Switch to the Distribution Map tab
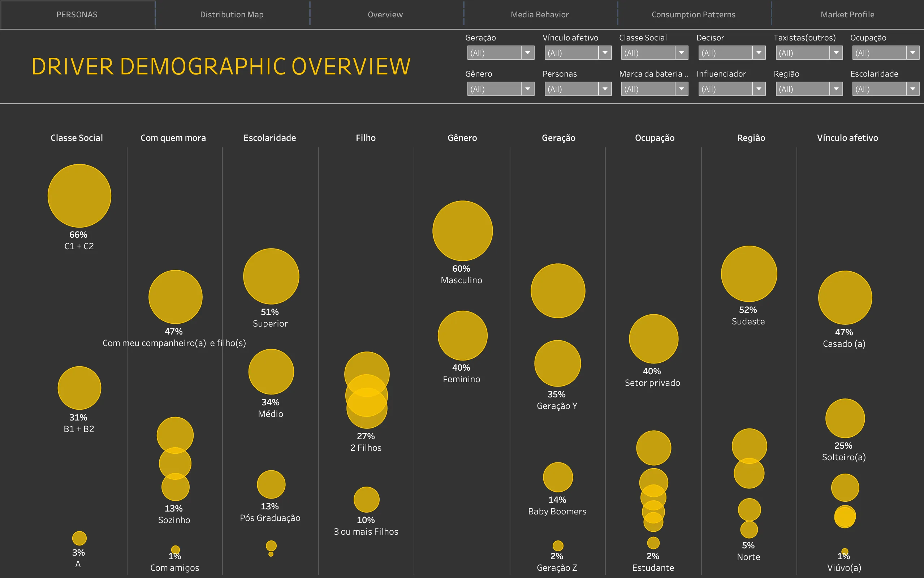This screenshot has width=924, height=578. tap(232, 14)
